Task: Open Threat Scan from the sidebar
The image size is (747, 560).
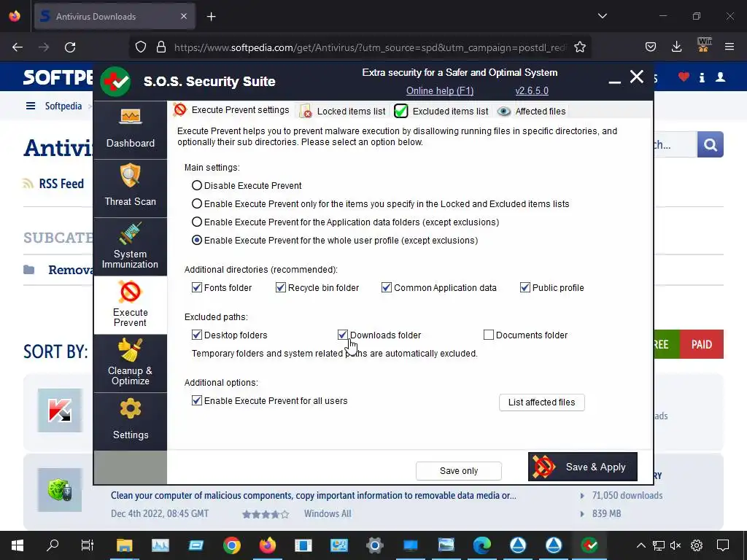Action: (x=130, y=188)
